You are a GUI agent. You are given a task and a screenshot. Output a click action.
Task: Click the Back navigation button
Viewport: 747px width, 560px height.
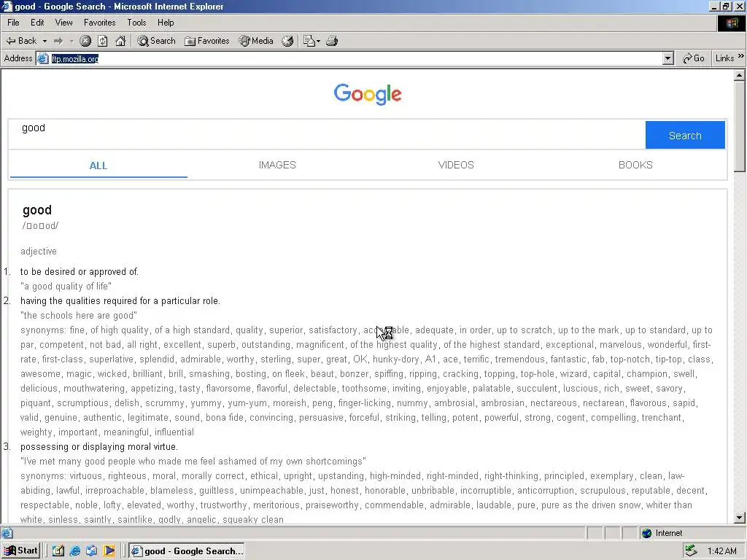(21, 41)
